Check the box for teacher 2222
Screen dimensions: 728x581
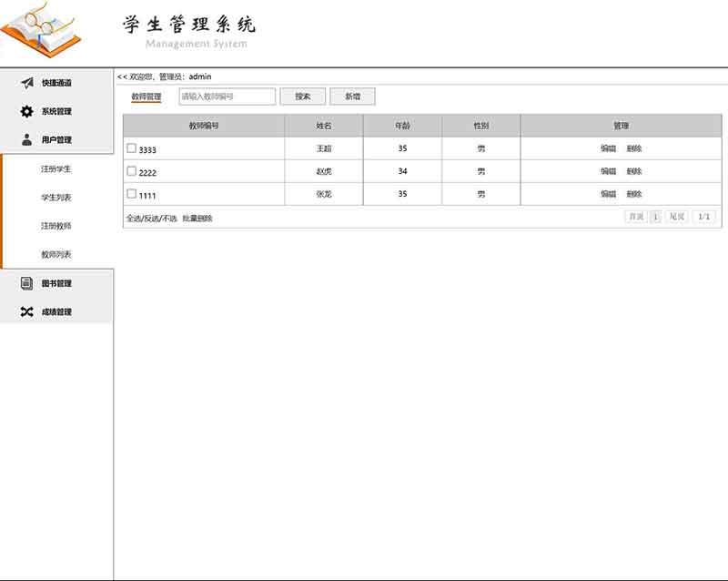point(132,171)
